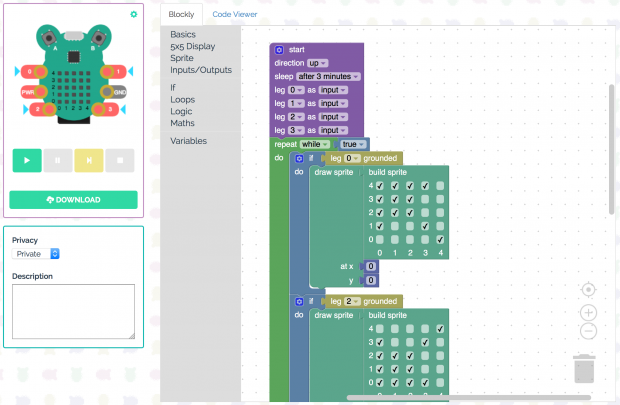The width and height of the screenshot is (620, 405).
Task: Click the Download button
Action: pos(73,200)
